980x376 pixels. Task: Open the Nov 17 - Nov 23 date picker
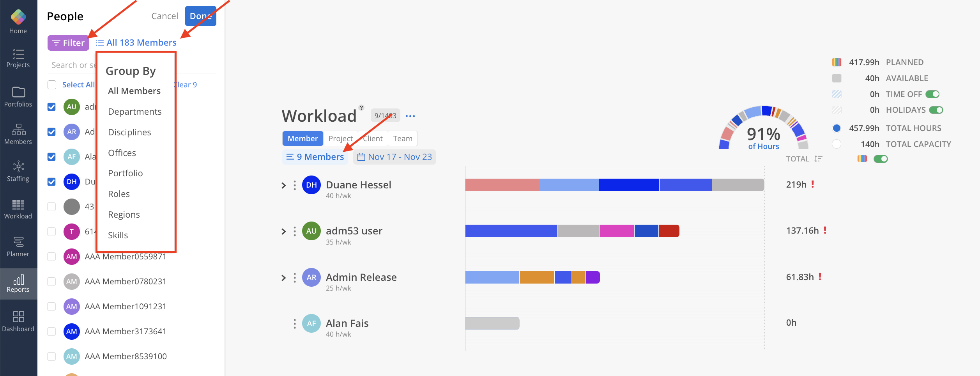point(394,157)
